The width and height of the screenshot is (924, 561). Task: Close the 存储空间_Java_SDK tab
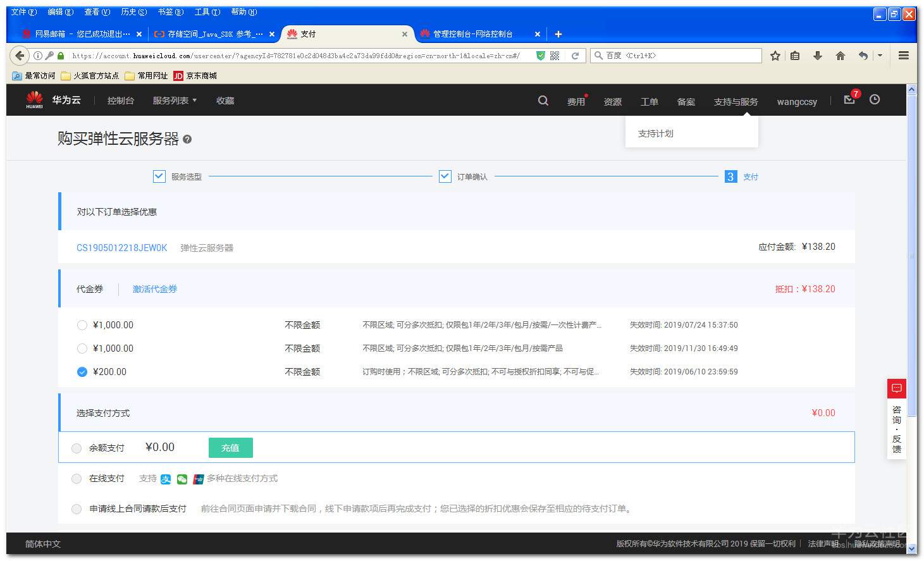pos(272,34)
